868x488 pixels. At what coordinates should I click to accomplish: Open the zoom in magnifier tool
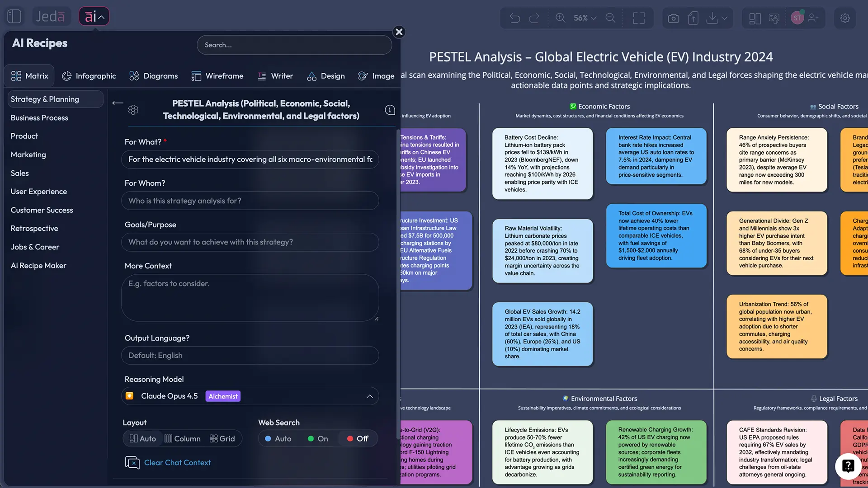560,18
